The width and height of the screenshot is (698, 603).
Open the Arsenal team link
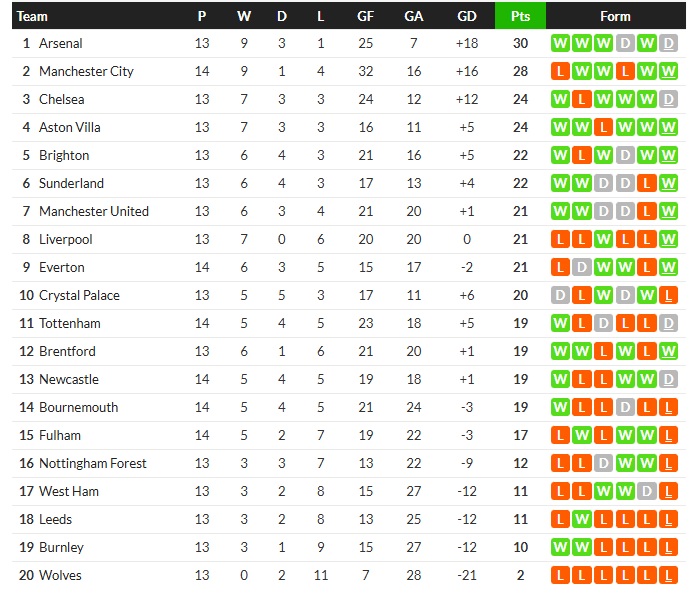point(60,43)
